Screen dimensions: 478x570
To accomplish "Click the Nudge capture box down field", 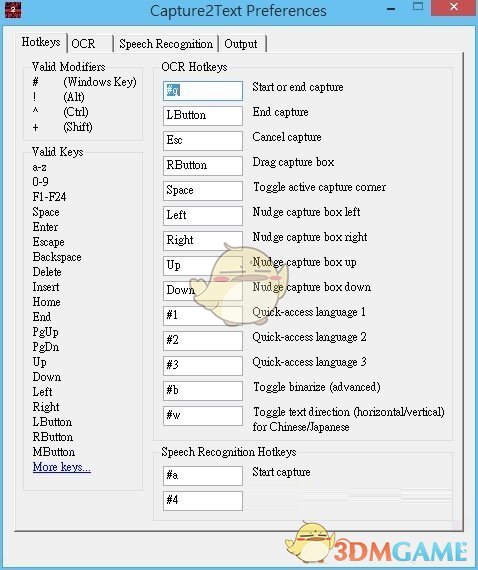I will tap(203, 291).
